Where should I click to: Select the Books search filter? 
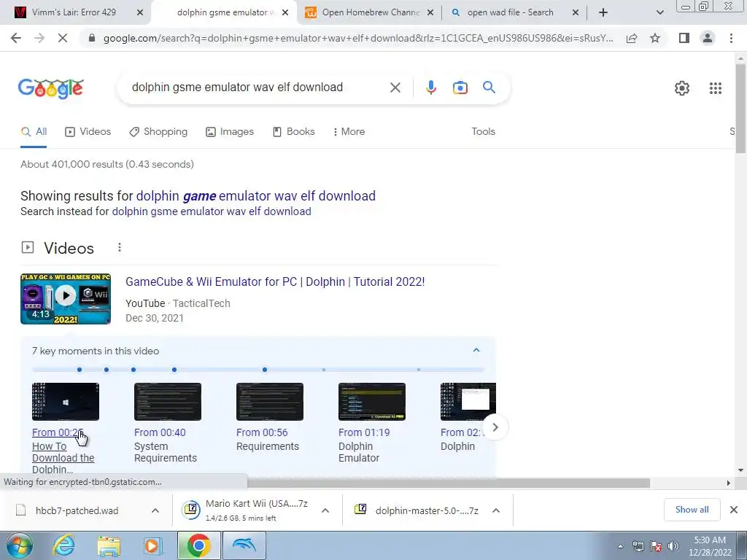tap(293, 132)
